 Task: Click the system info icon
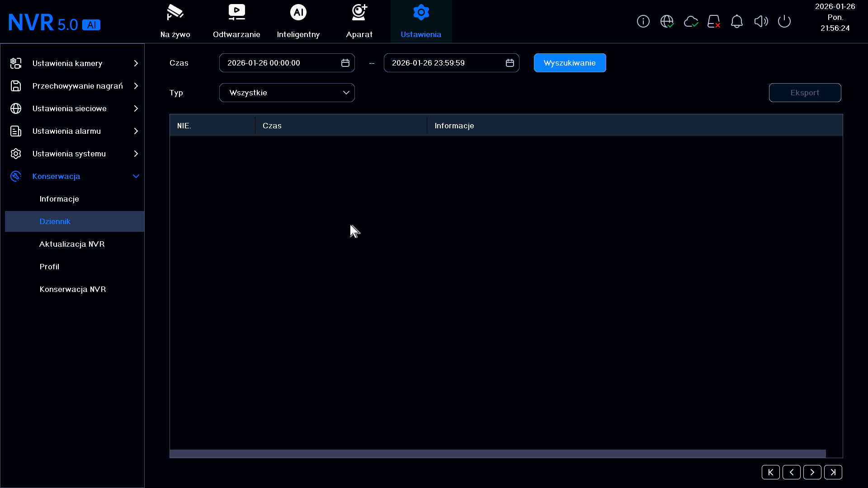point(643,21)
